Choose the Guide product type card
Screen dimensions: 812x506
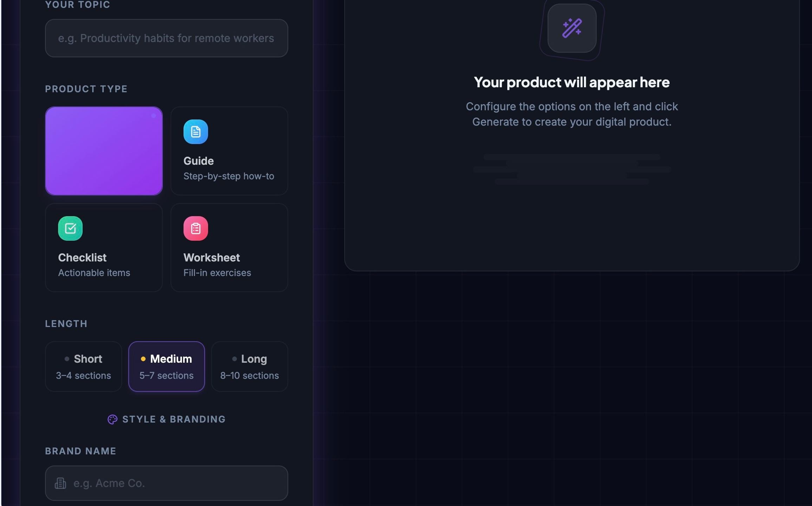[x=229, y=151]
